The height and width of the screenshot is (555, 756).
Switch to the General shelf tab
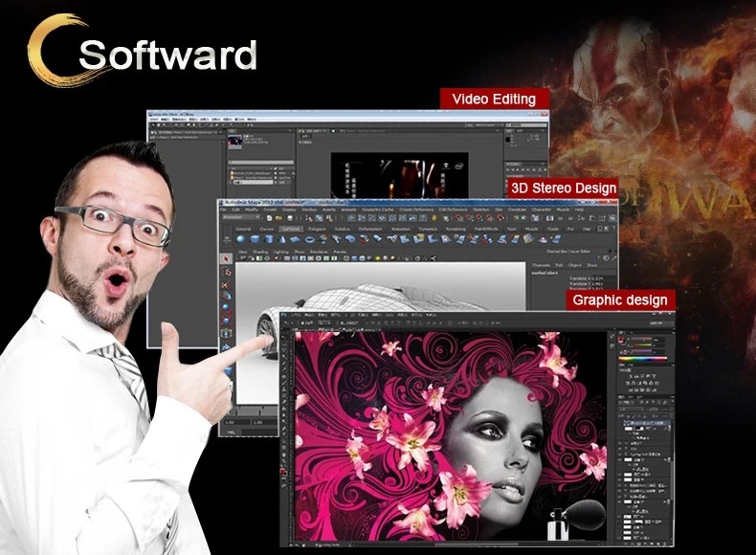243,229
